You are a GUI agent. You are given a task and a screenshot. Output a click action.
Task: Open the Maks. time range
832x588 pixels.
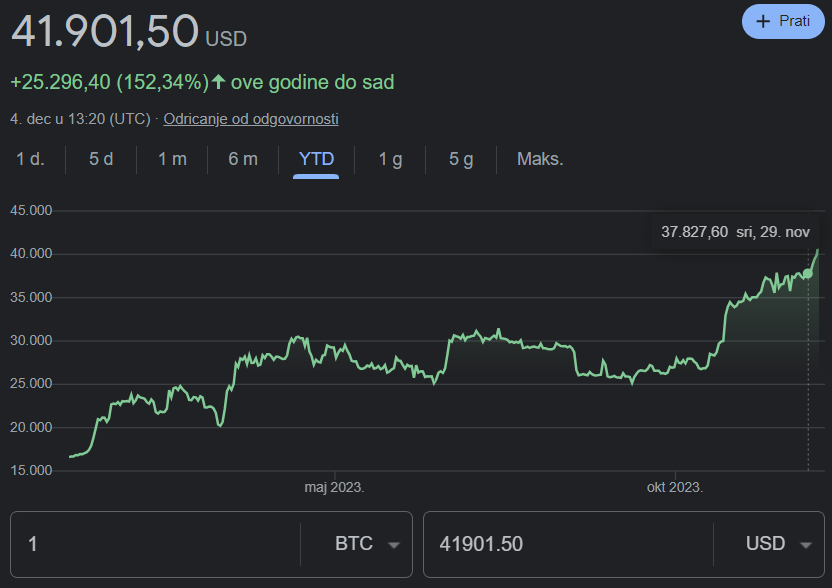click(540, 159)
